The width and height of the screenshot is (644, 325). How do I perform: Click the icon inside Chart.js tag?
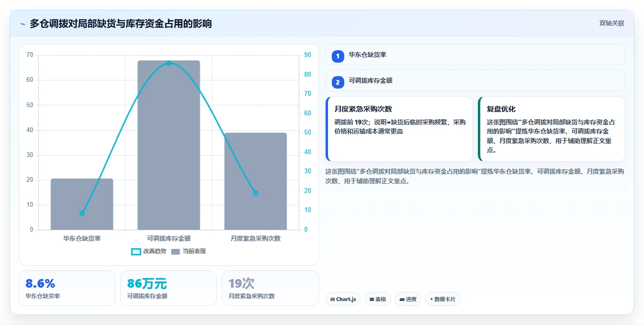point(332,299)
